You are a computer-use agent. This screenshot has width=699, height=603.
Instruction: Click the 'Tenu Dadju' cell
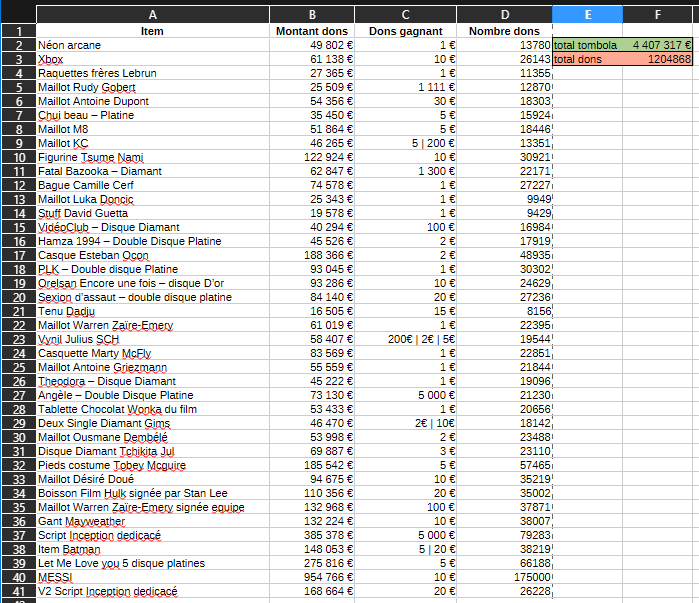[x=152, y=311]
